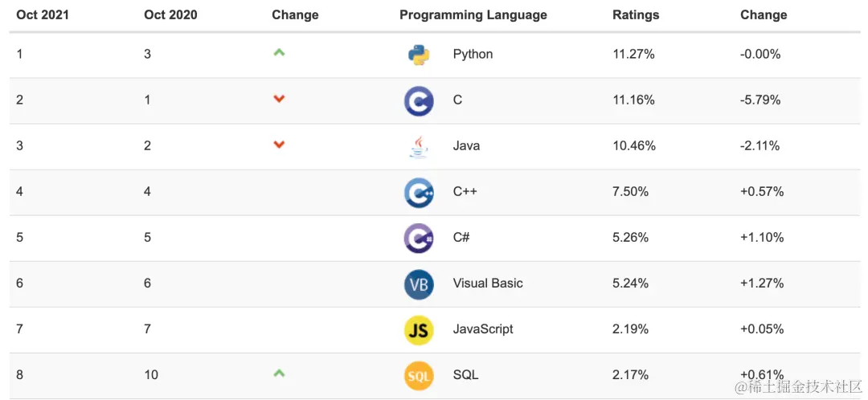Image resolution: width=868 pixels, height=400 pixels.
Task: Click Oct 2021 rank 1 in Python row
Action: 19,55
